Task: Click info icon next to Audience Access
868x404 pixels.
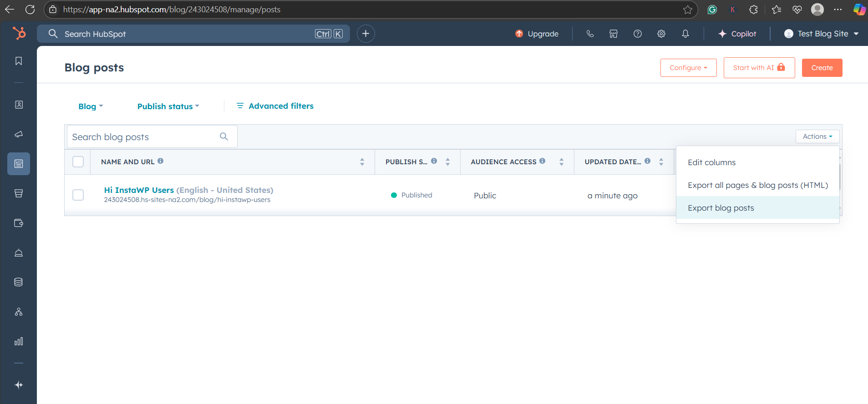Action: click(542, 161)
